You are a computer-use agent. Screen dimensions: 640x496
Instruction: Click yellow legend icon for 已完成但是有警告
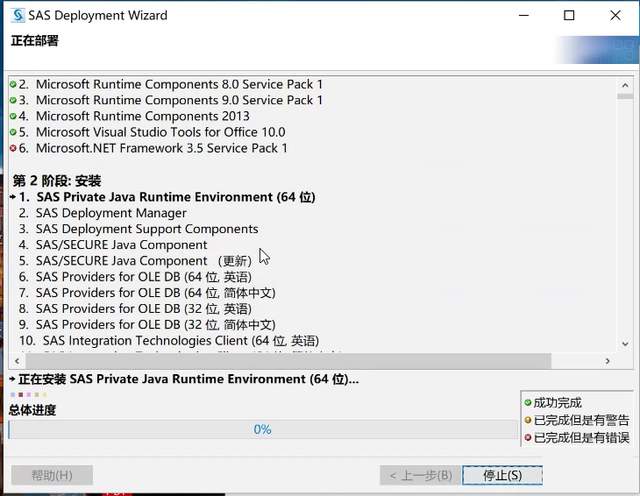528,420
